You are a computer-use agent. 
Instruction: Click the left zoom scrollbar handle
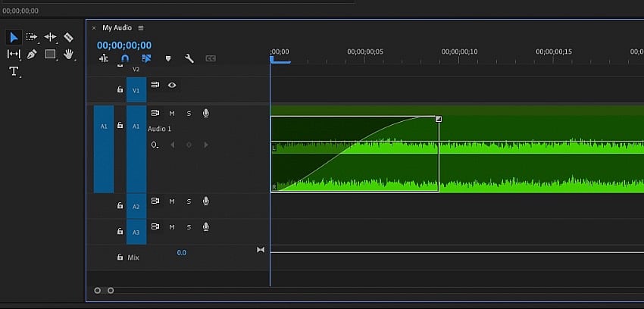97,291
